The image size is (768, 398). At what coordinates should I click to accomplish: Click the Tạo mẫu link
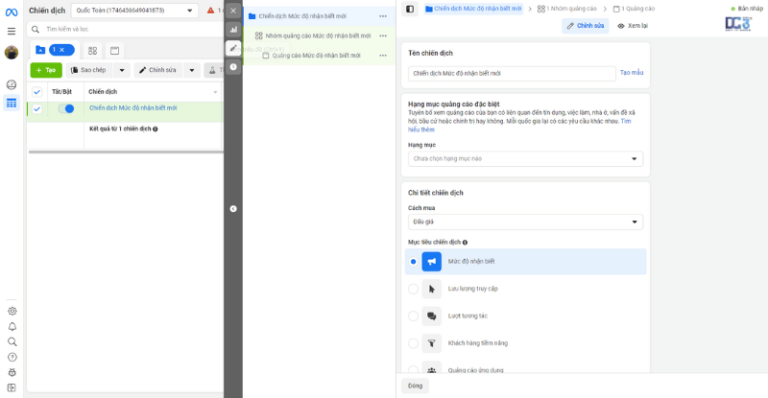[631, 72]
